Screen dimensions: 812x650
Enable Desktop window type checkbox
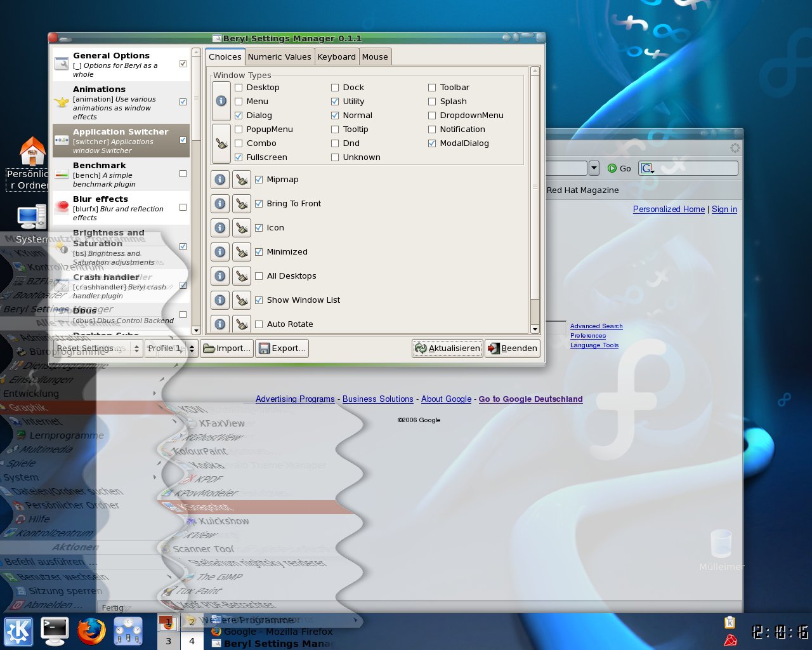[239, 88]
